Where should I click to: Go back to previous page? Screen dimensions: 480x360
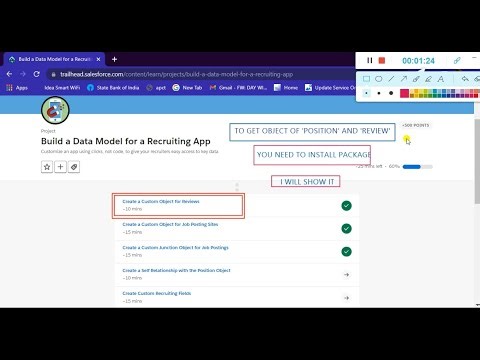point(9,74)
